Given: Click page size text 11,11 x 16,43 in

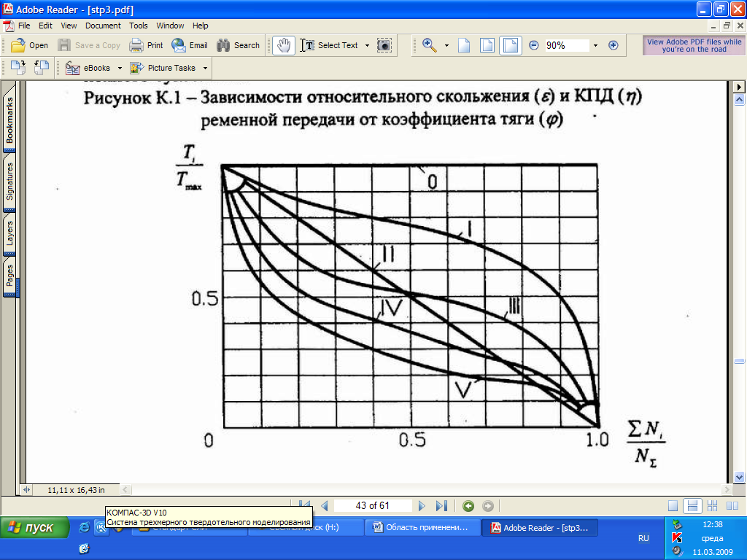Looking at the screenshot, I should (x=76, y=490).
